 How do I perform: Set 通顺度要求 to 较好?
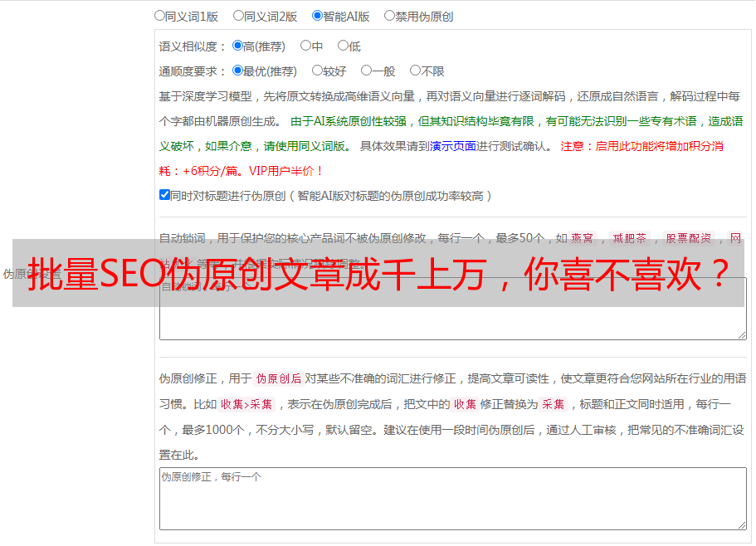[317, 71]
